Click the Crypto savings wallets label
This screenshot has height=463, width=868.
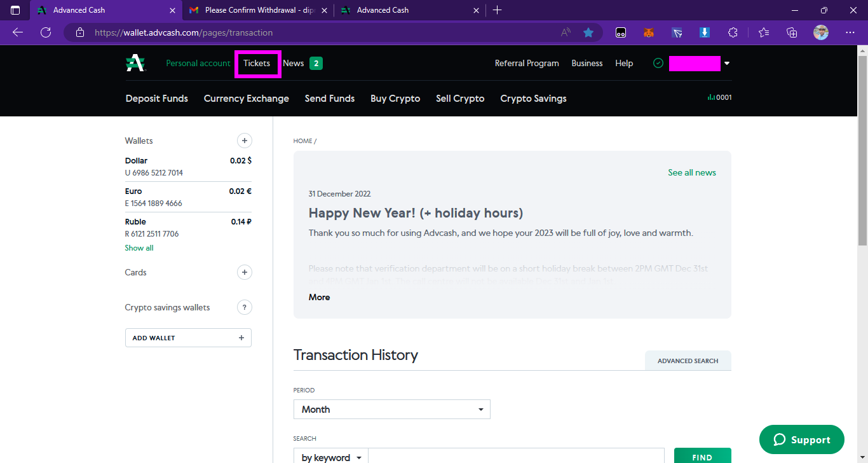tap(167, 307)
